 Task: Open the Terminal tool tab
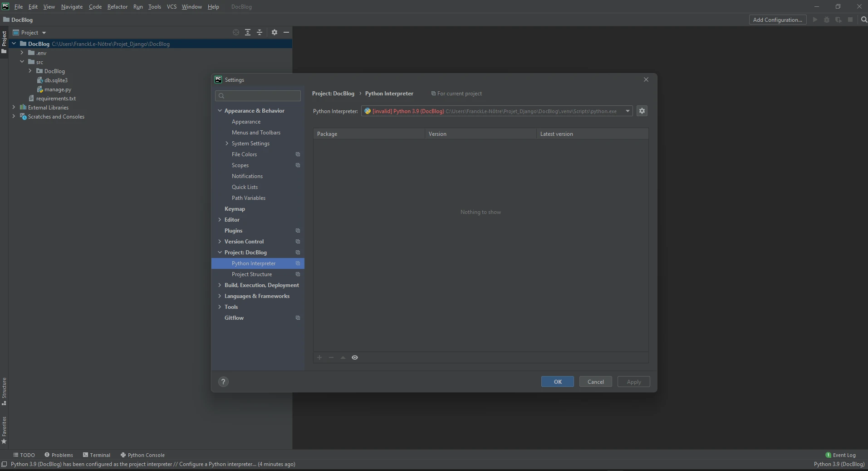[97, 455]
